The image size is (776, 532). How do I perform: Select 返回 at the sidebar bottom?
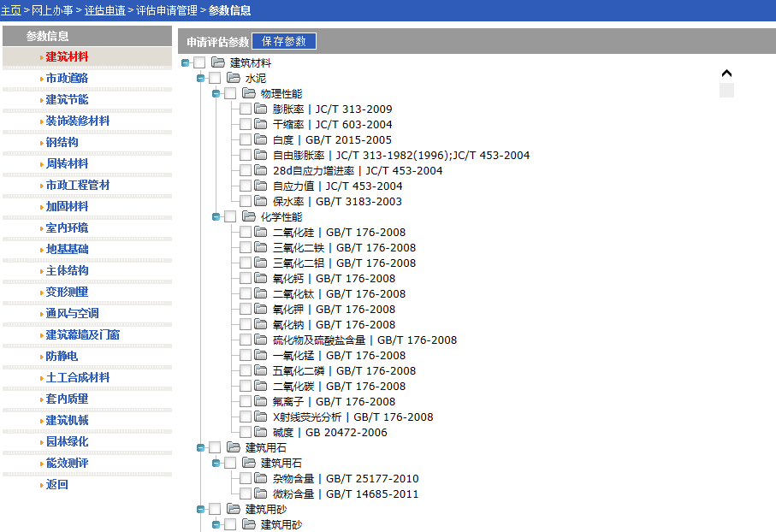coord(56,484)
